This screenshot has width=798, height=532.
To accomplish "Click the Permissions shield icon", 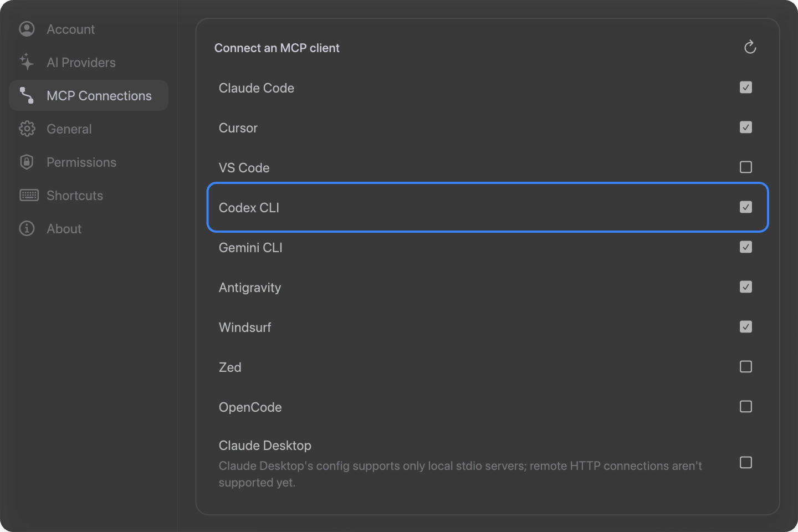I will (x=27, y=162).
